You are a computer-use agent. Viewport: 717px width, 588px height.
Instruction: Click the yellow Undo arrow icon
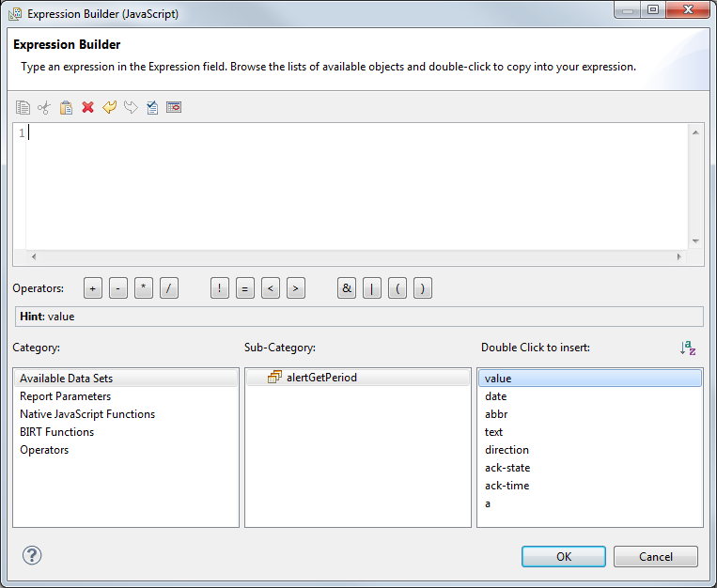pyautogui.click(x=109, y=108)
